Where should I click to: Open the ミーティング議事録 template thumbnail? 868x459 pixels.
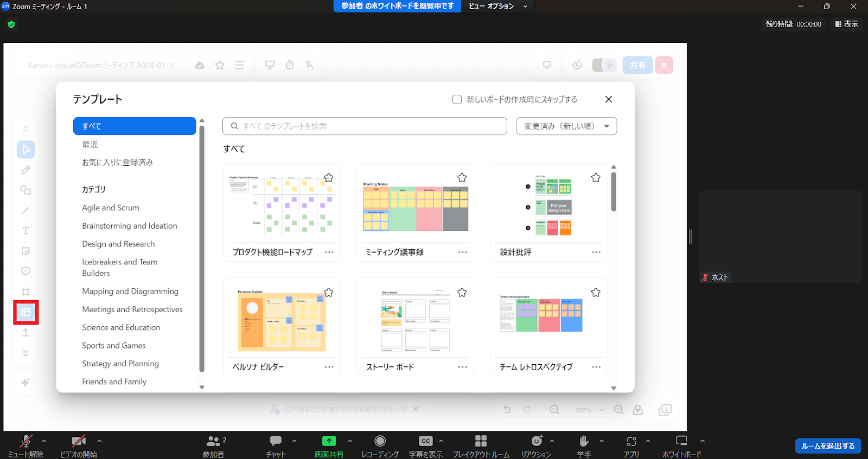click(415, 206)
